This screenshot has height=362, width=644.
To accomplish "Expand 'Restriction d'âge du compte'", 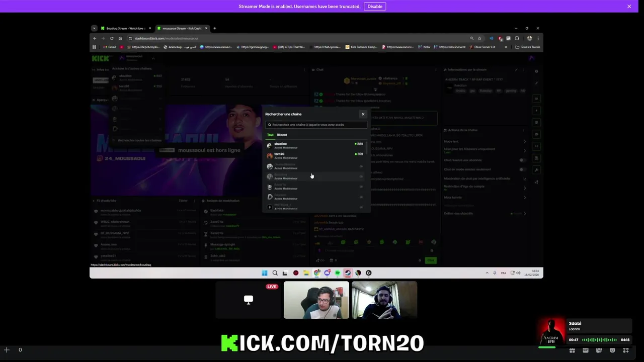I will pos(485,188).
